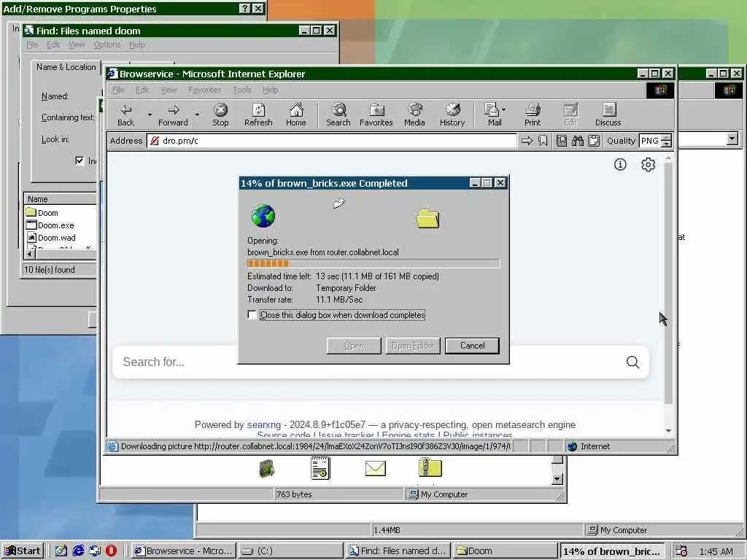Click the clock showing 1:45 AM
The image size is (747, 560).
pyautogui.click(x=716, y=551)
